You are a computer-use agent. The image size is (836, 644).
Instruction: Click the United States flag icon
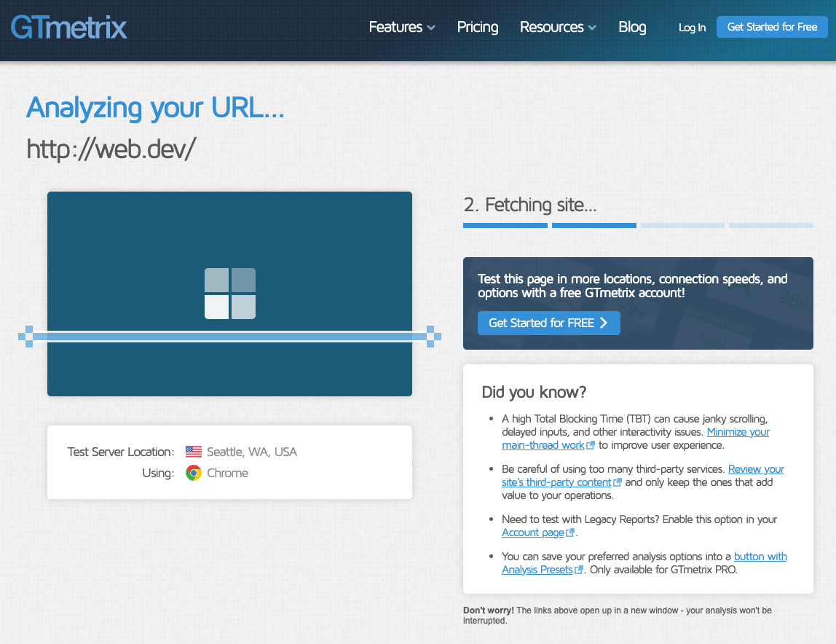click(x=194, y=452)
